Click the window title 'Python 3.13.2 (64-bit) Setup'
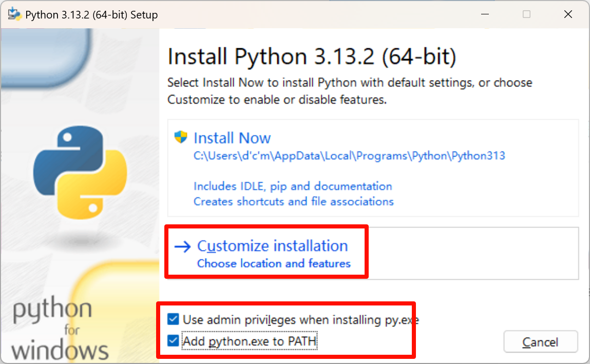Screen dimensions: 590x364 pyautogui.click(x=91, y=15)
